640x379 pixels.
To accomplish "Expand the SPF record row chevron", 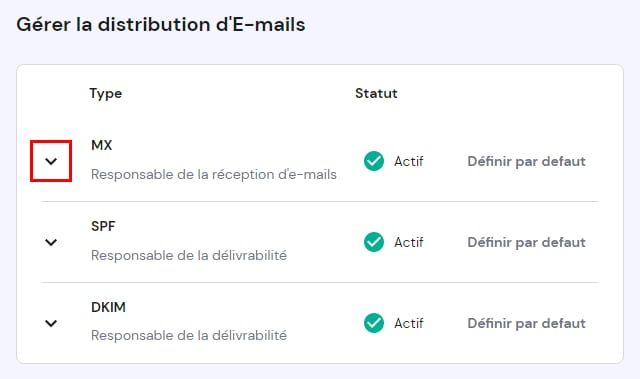I will 51,242.
